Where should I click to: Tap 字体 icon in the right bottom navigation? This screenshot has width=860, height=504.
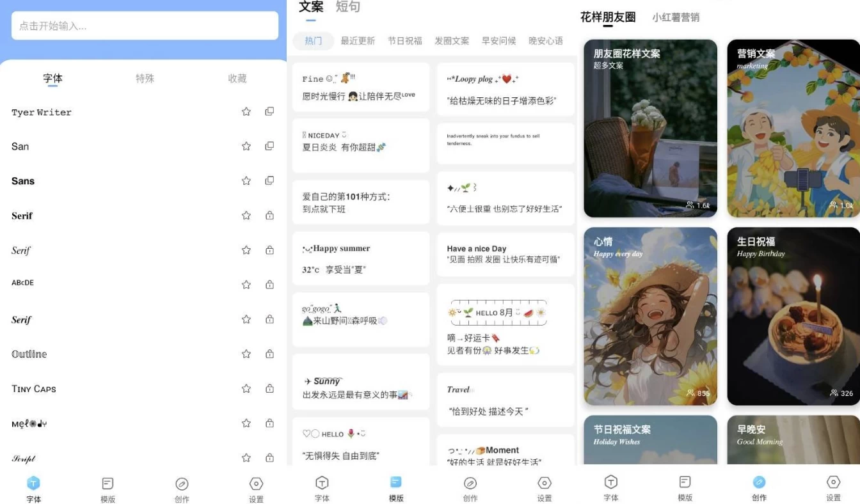coord(611,489)
